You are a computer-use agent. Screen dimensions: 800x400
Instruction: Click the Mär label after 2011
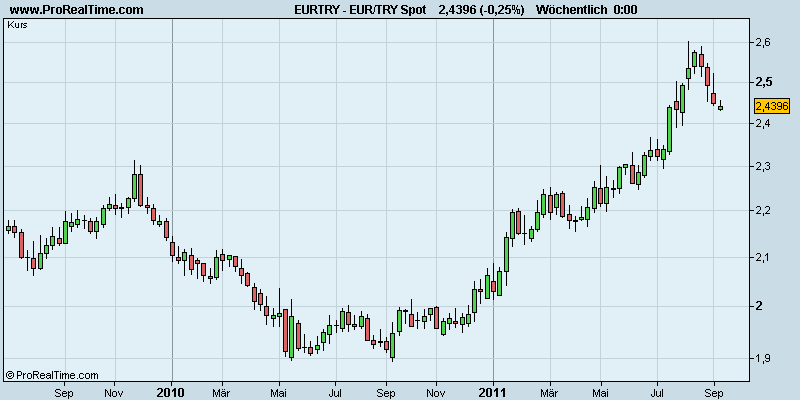pyautogui.click(x=550, y=392)
